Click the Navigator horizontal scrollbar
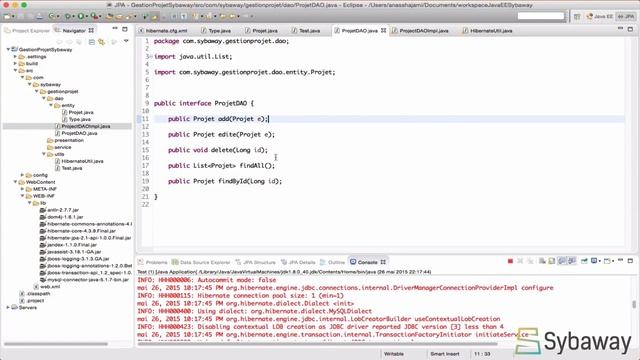 click(x=56, y=344)
